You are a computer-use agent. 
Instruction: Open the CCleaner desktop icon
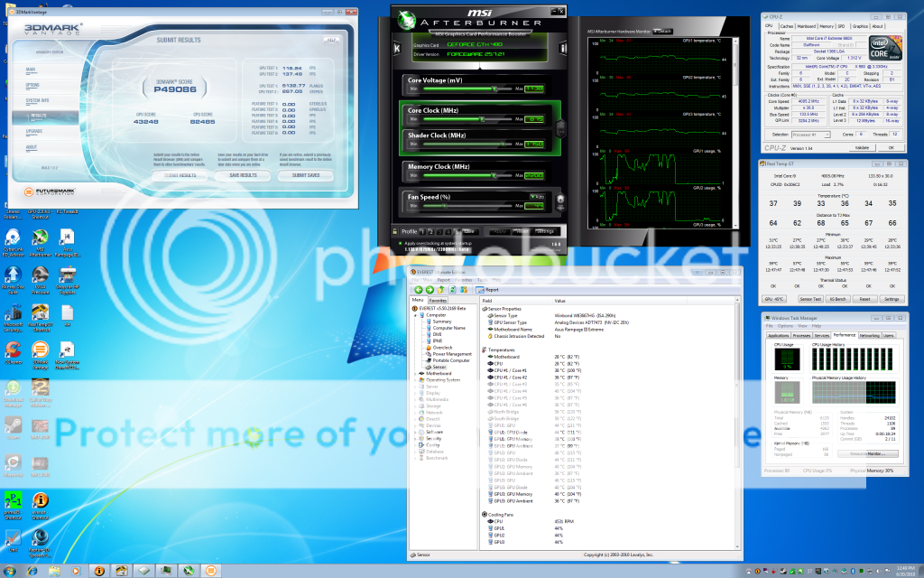[x=13, y=353]
